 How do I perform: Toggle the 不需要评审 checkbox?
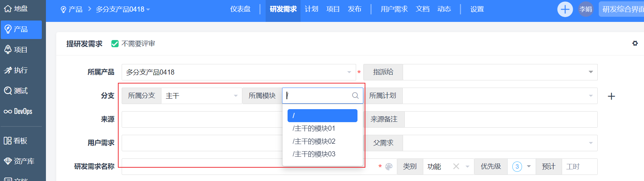point(115,44)
